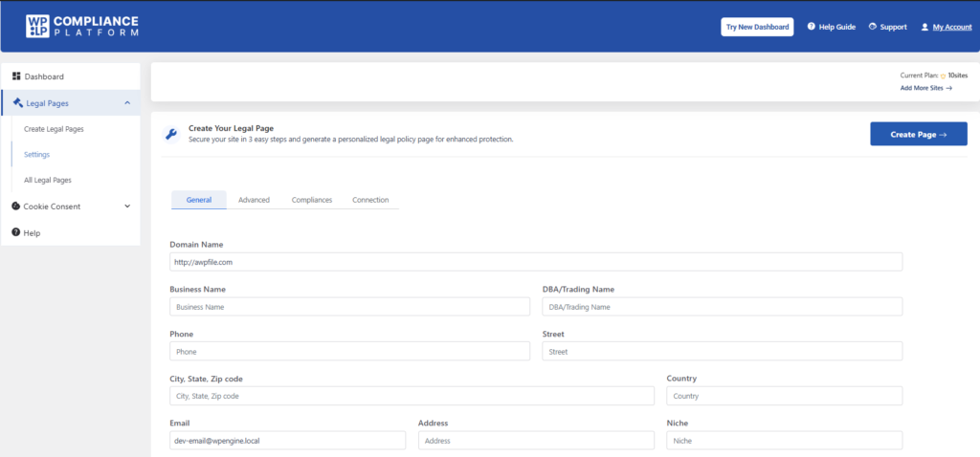Click the Dashboard grid icon in sidebar
The image size is (980, 457).
point(16,76)
